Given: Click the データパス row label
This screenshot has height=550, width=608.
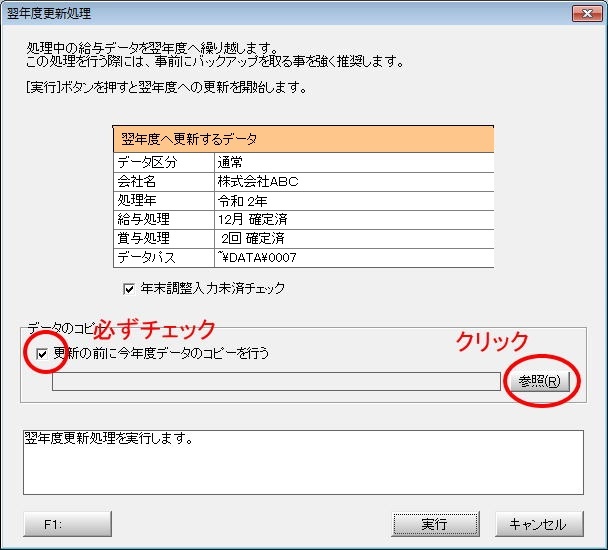Looking at the screenshot, I should point(164,258).
